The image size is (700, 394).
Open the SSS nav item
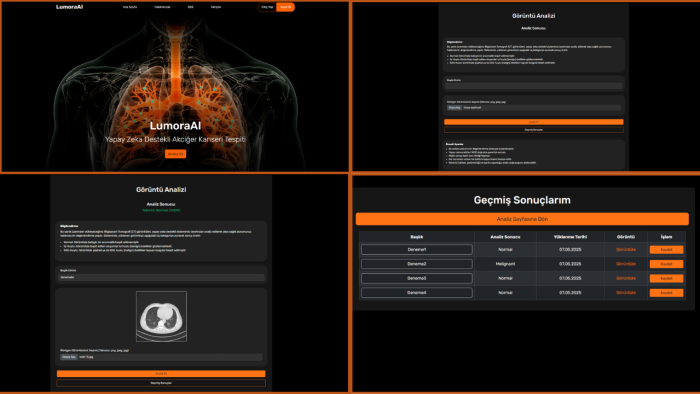pyautogui.click(x=191, y=7)
